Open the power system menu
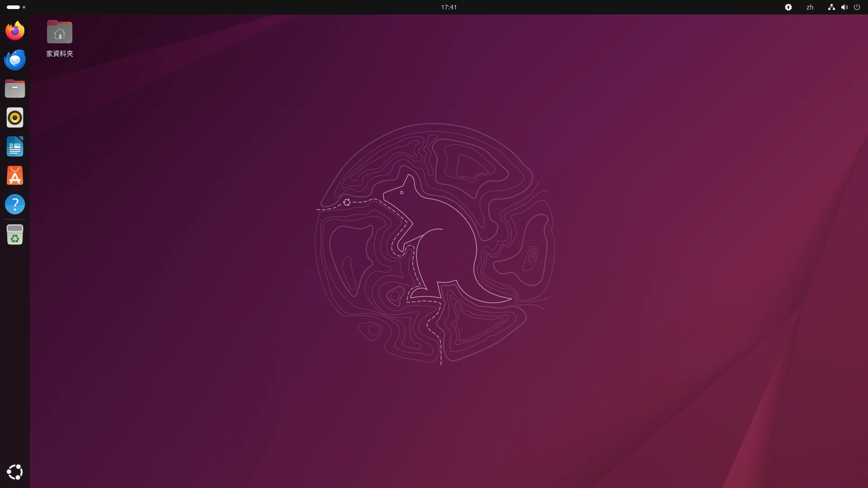868x488 pixels. (x=857, y=7)
